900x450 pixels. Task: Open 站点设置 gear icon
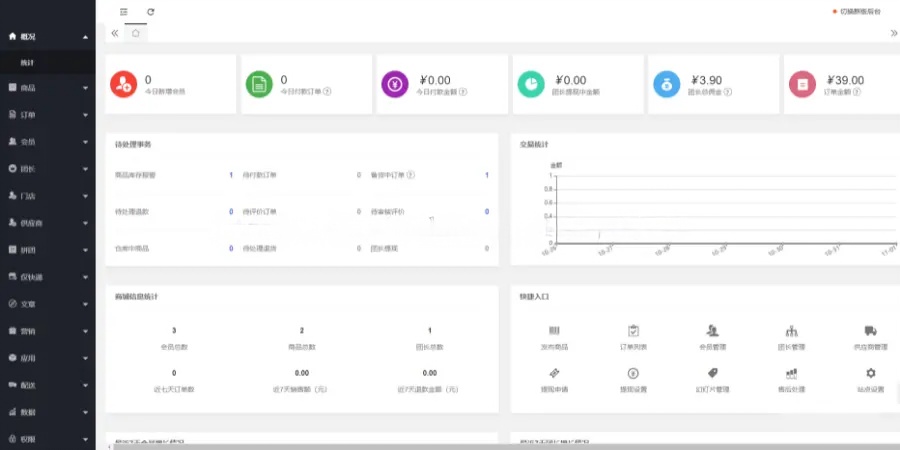(x=870, y=373)
